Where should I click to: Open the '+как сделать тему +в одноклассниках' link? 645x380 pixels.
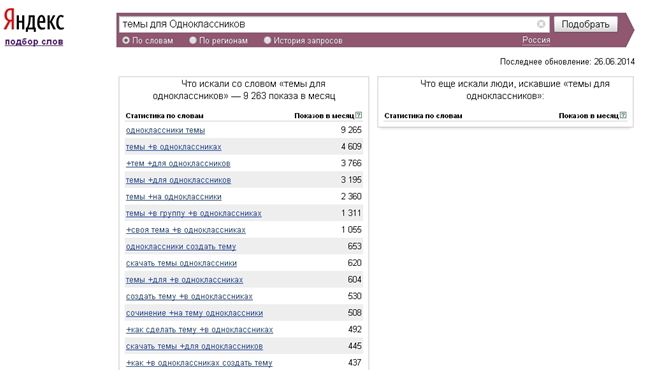200,330
